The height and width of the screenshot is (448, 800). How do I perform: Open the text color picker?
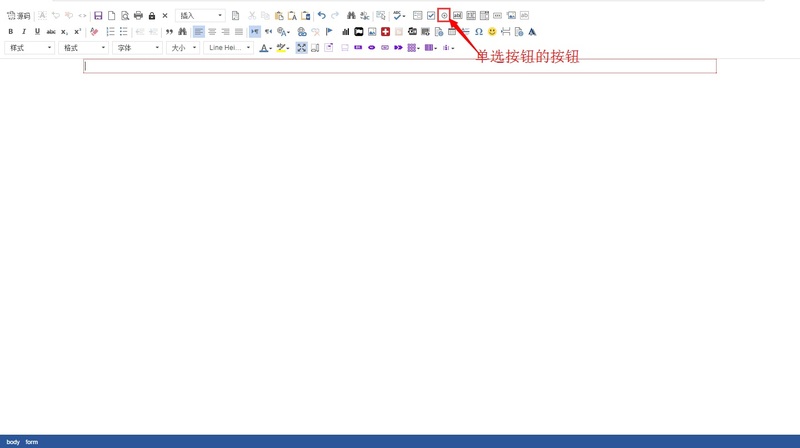265,48
